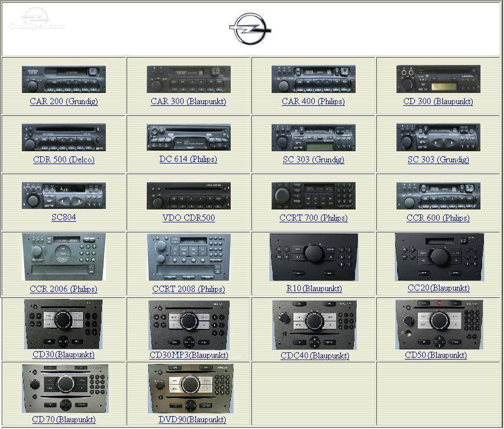Open the CAR 300 (Blaupunkt) link

[x=188, y=101]
